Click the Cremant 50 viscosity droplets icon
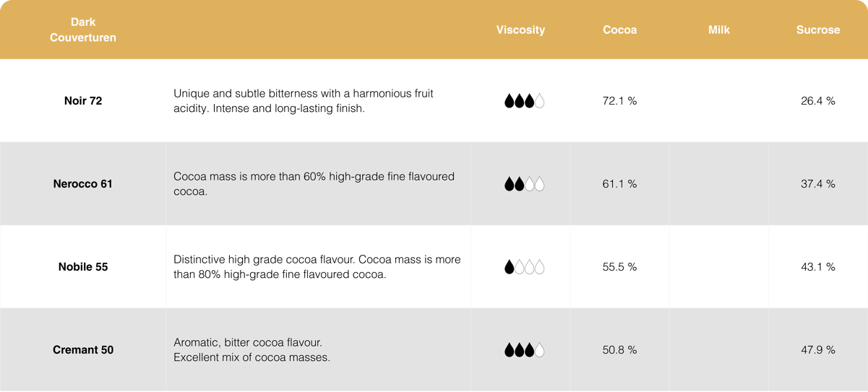Image resolution: width=868 pixels, height=392 pixels. 524,350
